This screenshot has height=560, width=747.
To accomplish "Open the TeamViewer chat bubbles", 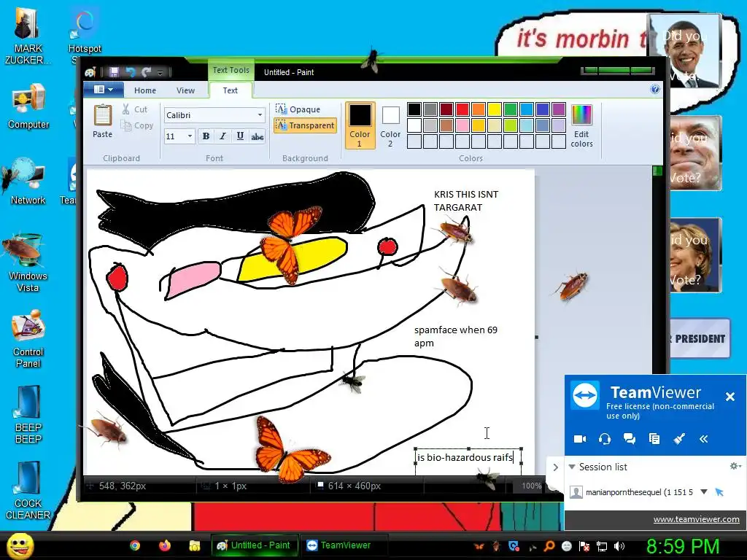I will pyautogui.click(x=630, y=438).
